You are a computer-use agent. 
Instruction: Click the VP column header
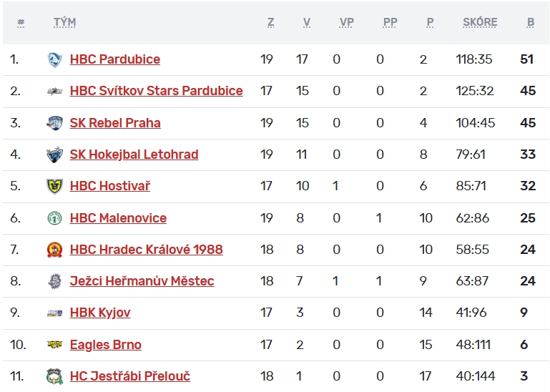346,22
